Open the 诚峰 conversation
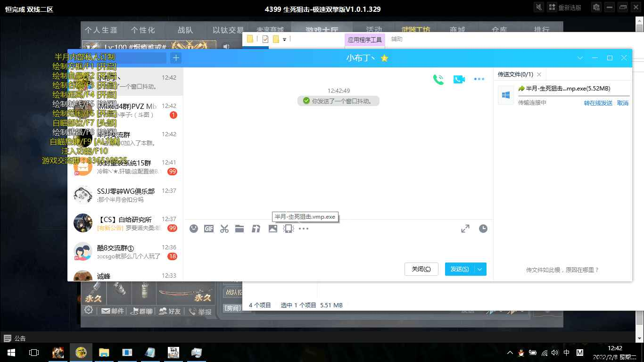The image size is (644, 362). point(125,274)
